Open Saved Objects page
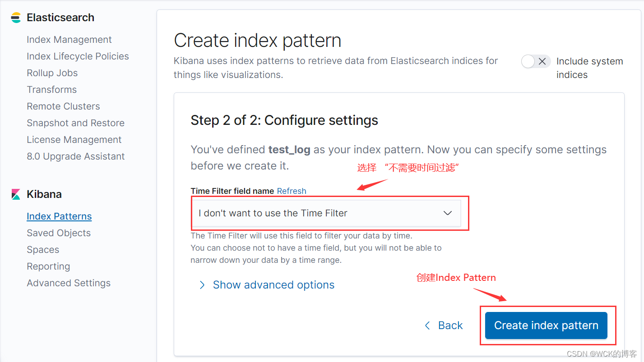This screenshot has height=362, width=644. click(59, 233)
